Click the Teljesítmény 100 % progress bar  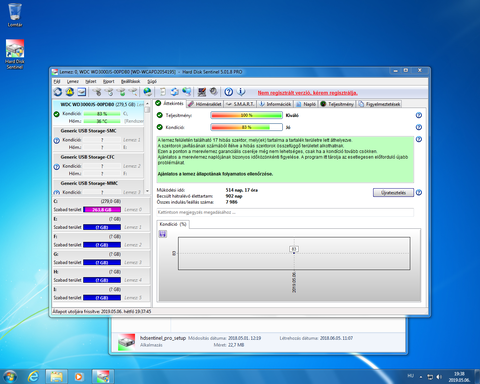point(247,115)
